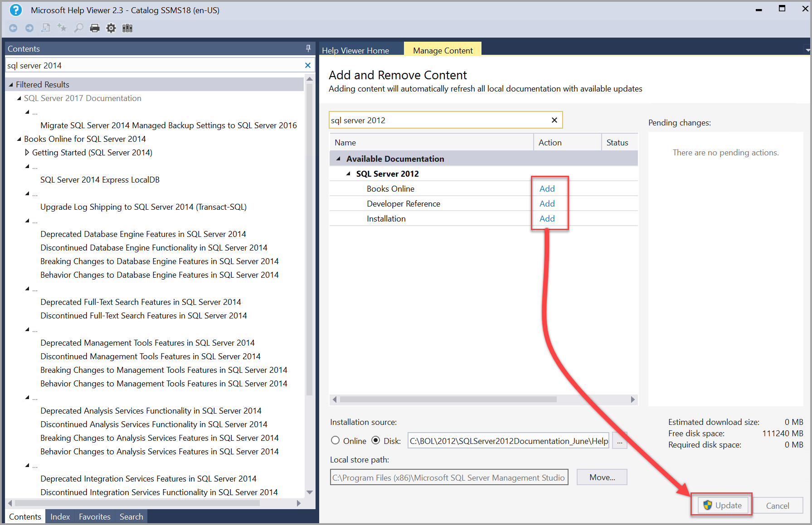Navigate back using the toolbar arrow
Viewport: 812px width, 525px height.
(13, 28)
